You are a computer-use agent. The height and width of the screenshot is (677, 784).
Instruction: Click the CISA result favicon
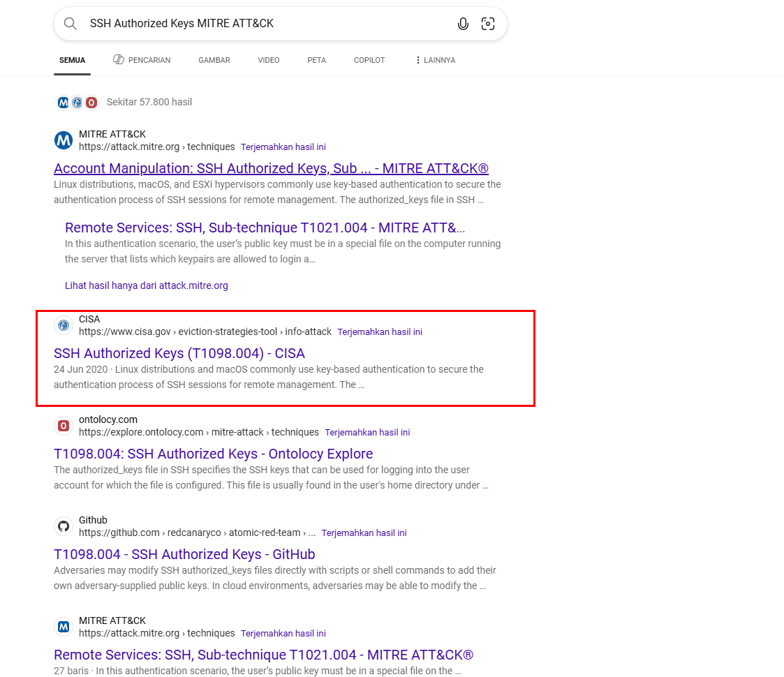[64, 325]
